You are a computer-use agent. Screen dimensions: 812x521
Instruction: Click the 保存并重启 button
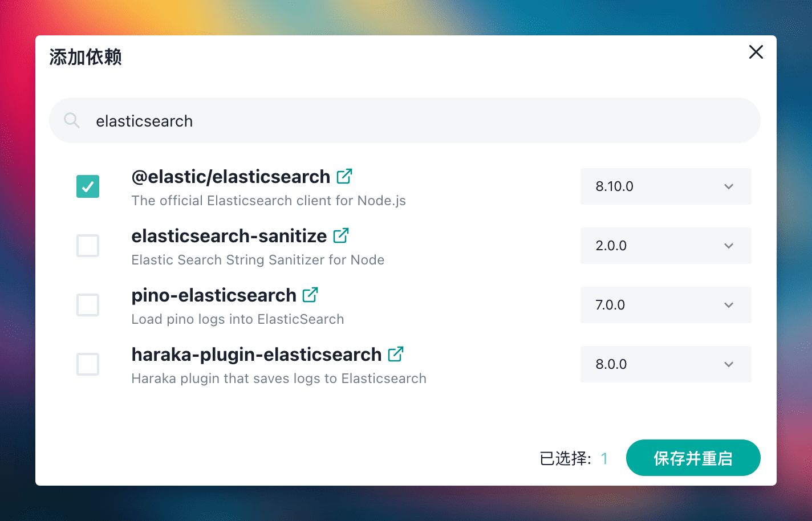pyautogui.click(x=693, y=458)
